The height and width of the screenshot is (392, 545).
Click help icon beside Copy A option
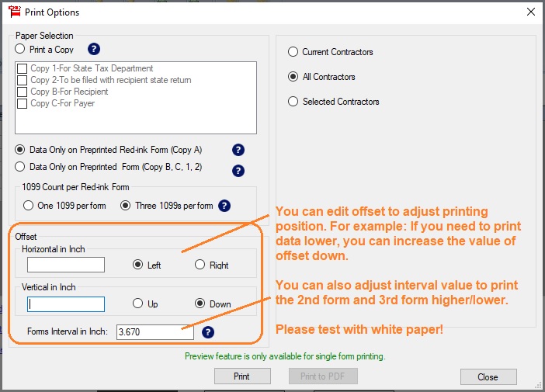coord(238,150)
